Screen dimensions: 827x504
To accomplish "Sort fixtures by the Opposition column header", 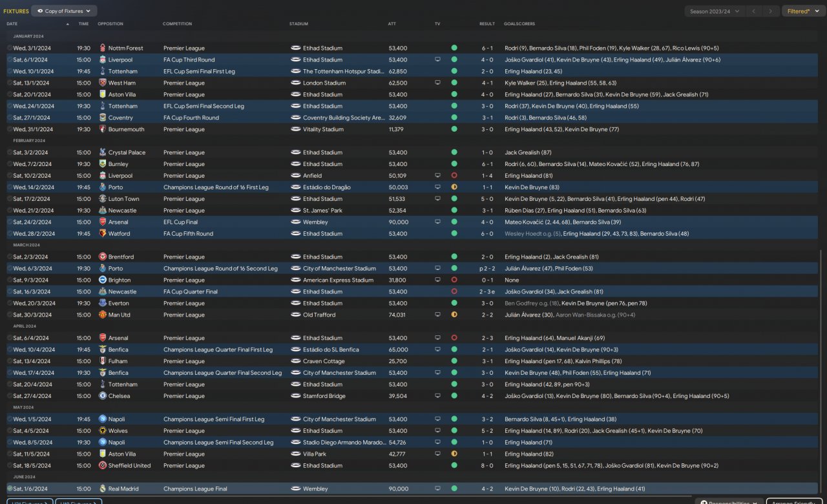I will point(110,24).
